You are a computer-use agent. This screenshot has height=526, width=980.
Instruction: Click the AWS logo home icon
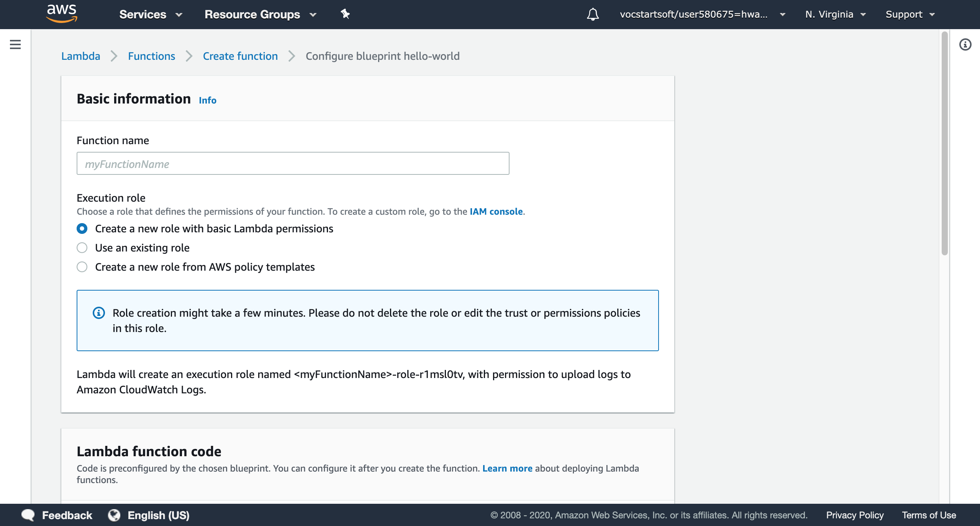(62, 14)
